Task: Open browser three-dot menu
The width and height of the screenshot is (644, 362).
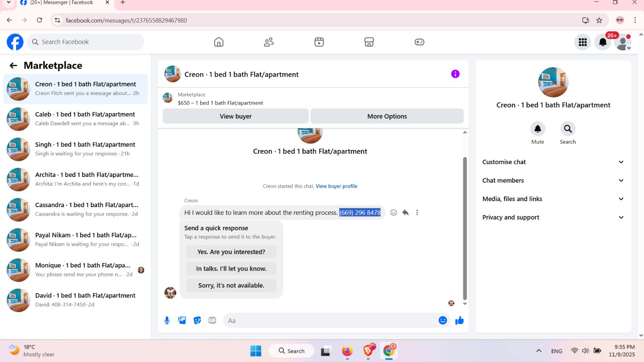Action: pos(635,20)
